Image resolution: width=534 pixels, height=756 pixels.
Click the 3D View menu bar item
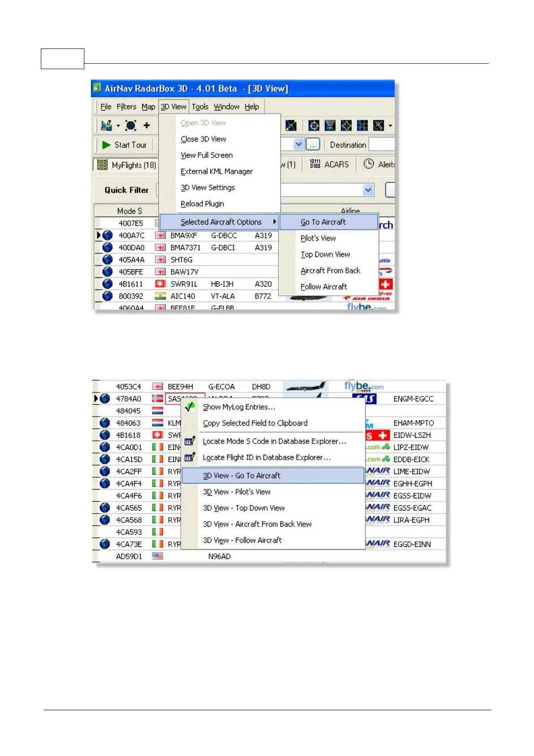(173, 107)
